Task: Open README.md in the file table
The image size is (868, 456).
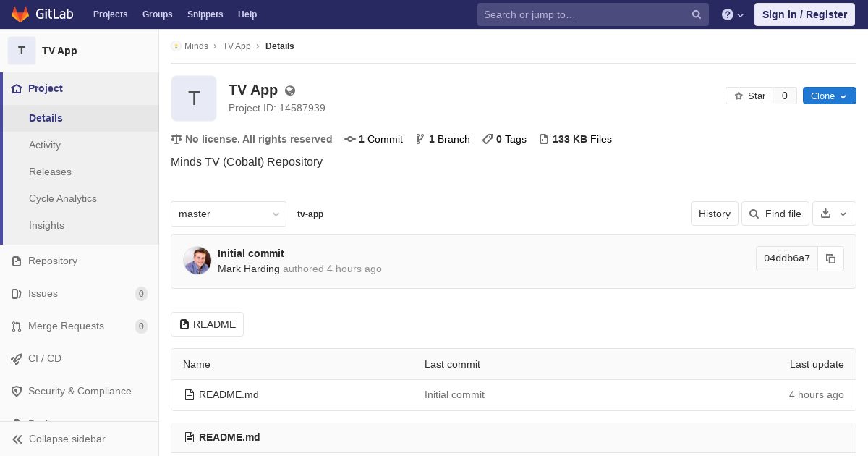Action: tap(229, 395)
